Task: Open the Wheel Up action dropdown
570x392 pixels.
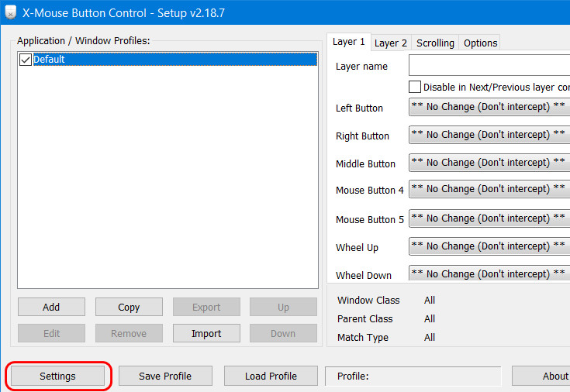Action: pyautogui.click(x=489, y=246)
